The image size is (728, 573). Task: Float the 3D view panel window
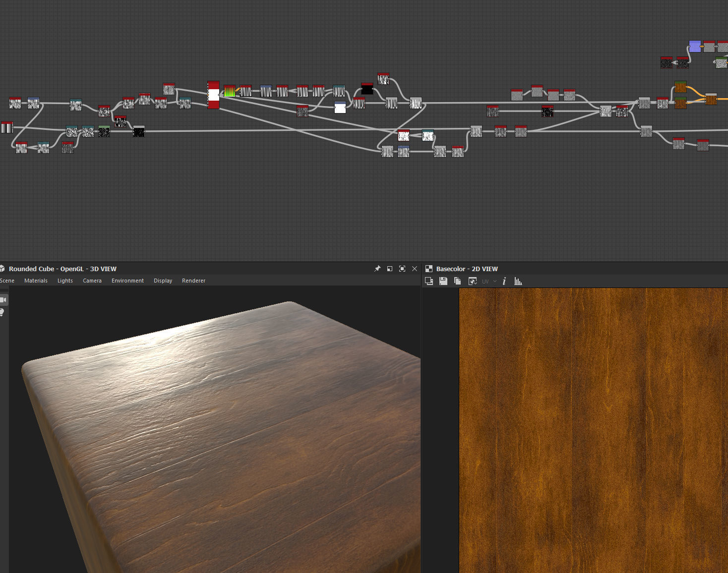[x=390, y=269]
